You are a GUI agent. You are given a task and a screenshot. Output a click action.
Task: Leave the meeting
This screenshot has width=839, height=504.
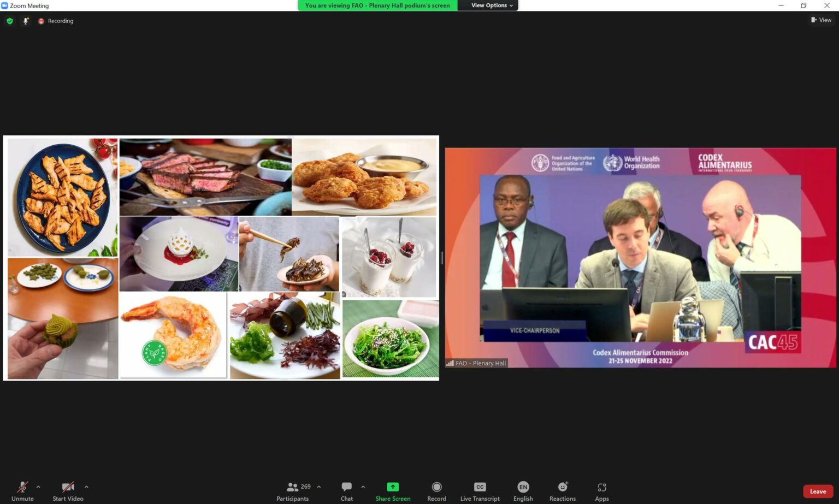click(817, 491)
